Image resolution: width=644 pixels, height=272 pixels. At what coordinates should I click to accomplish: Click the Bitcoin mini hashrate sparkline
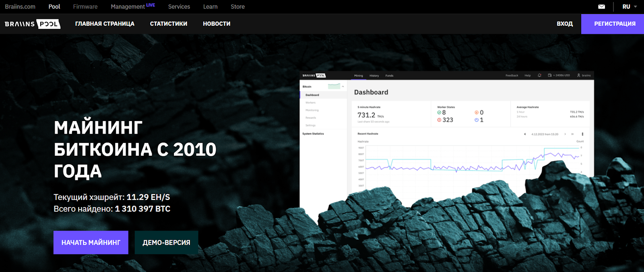pyautogui.click(x=334, y=87)
